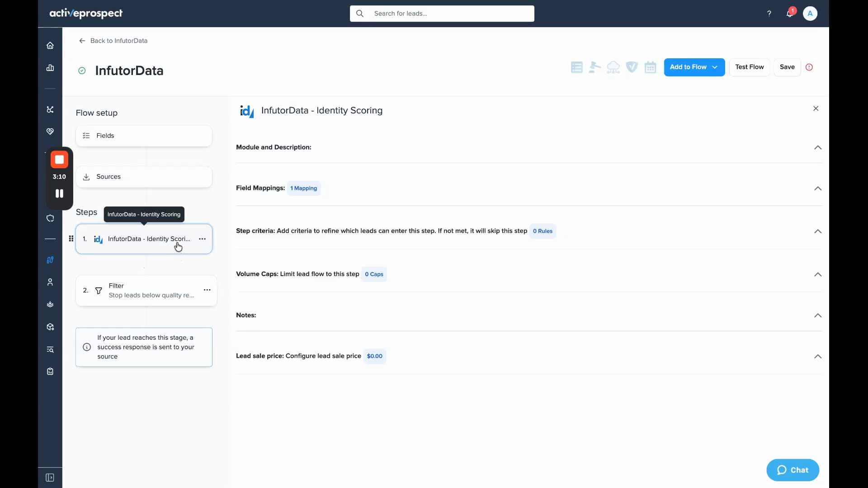
Task: Open the Home icon in sidebar
Action: (x=50, y=45)
